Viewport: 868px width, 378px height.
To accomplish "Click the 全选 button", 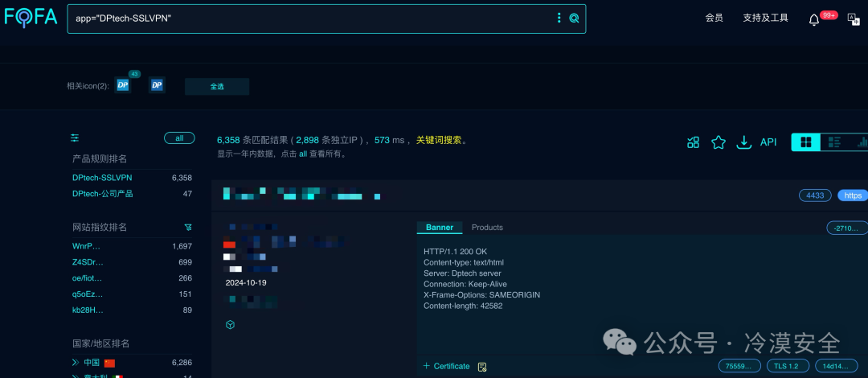I will [x=216, y=87].
